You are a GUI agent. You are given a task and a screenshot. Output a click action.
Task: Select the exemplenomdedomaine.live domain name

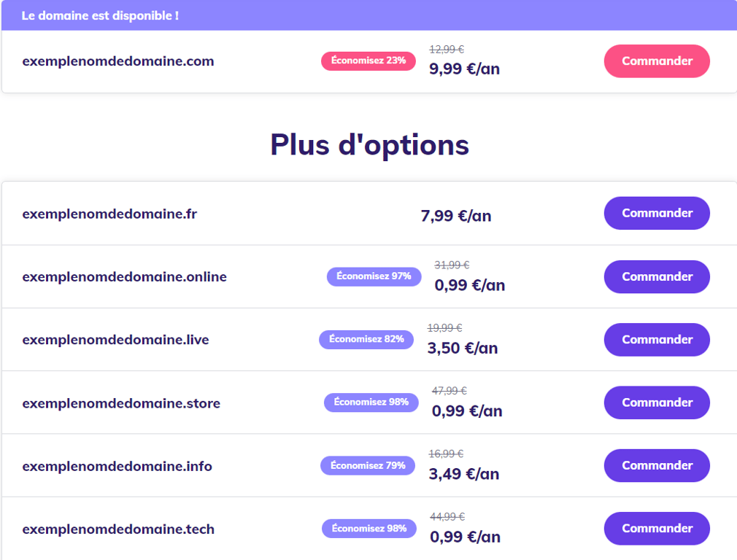pyautogui.click(x=117, y=339)
